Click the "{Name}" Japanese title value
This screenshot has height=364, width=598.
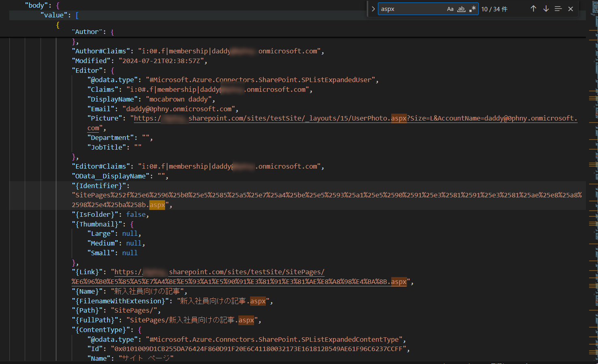[x=147, y=292]
